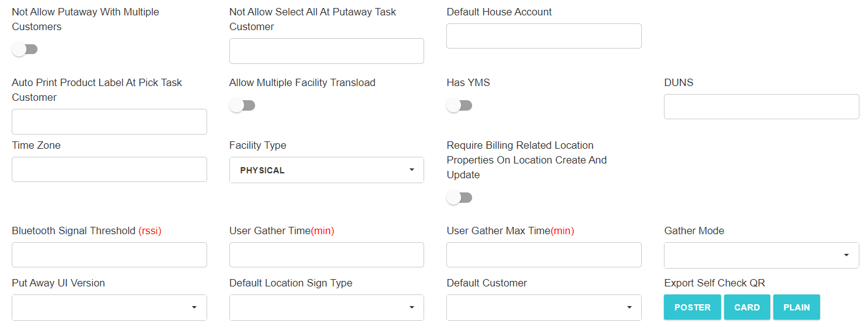Viewport: 868px width, 327px height.
Task: Click the DUNS input field
Action: point(761,107)
